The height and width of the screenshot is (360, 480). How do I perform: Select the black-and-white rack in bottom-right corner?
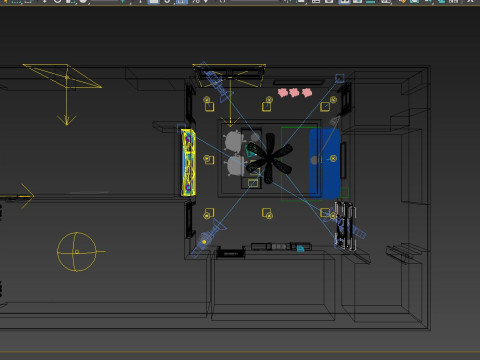[345, 225]
